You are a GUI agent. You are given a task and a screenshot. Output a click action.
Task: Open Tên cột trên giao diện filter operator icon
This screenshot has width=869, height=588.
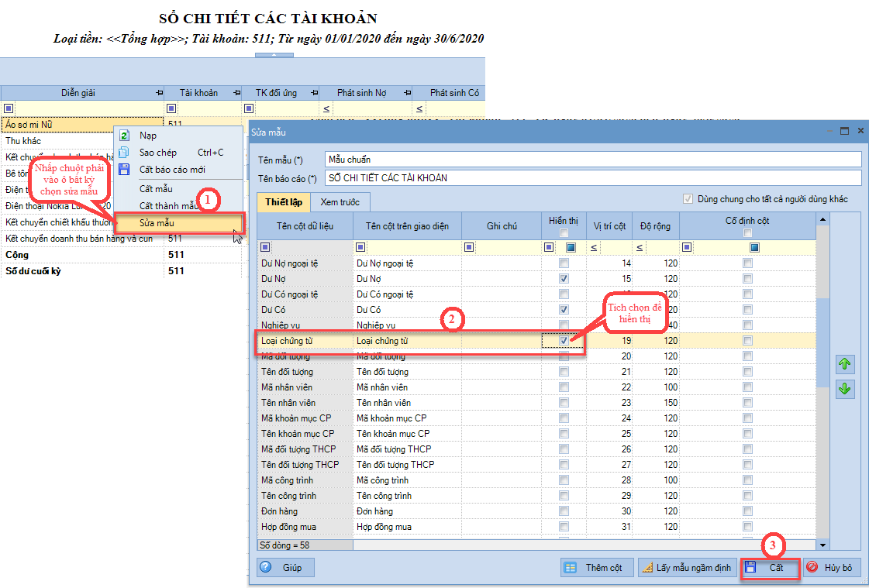tap(360, 247)
